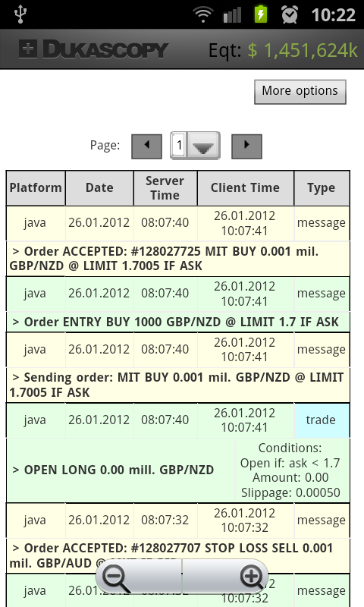Select the trade type cell
The height and width of the screenshot is (607, 364).
[x=321, y=420]
